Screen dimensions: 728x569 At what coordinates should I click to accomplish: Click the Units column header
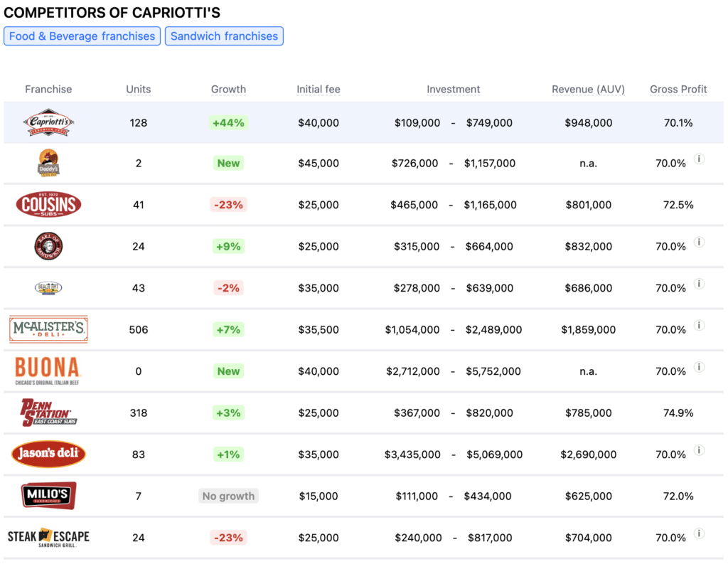click(139, 89)
